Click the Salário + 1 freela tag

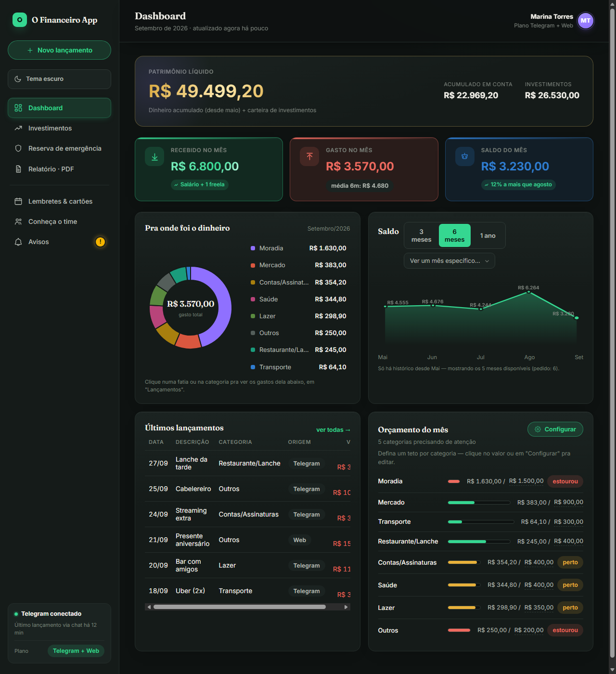coord(199,184)
